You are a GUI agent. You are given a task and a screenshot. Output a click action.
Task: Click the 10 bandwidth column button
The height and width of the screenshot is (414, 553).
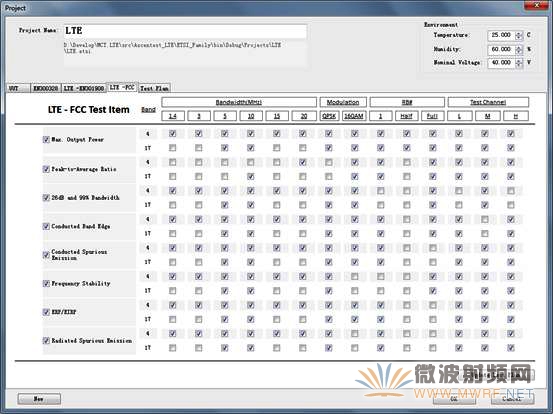coord(251,116)
